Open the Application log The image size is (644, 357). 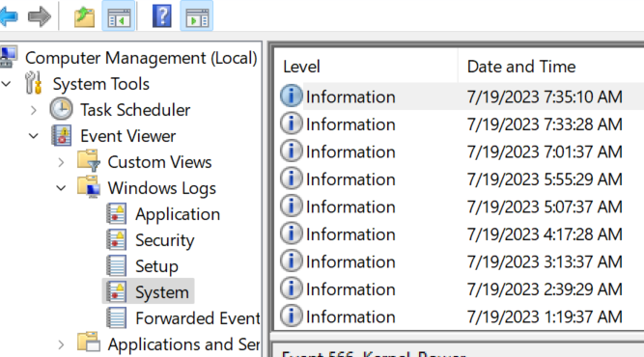point(178,214)
